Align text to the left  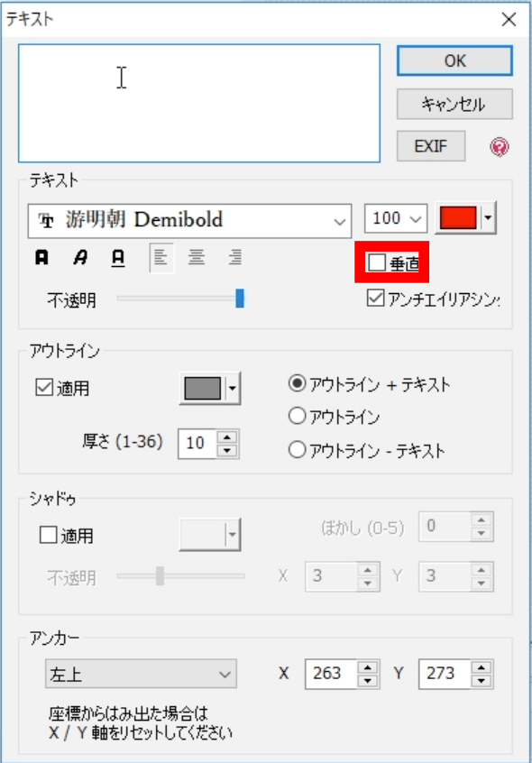click(x=161, y=257)
